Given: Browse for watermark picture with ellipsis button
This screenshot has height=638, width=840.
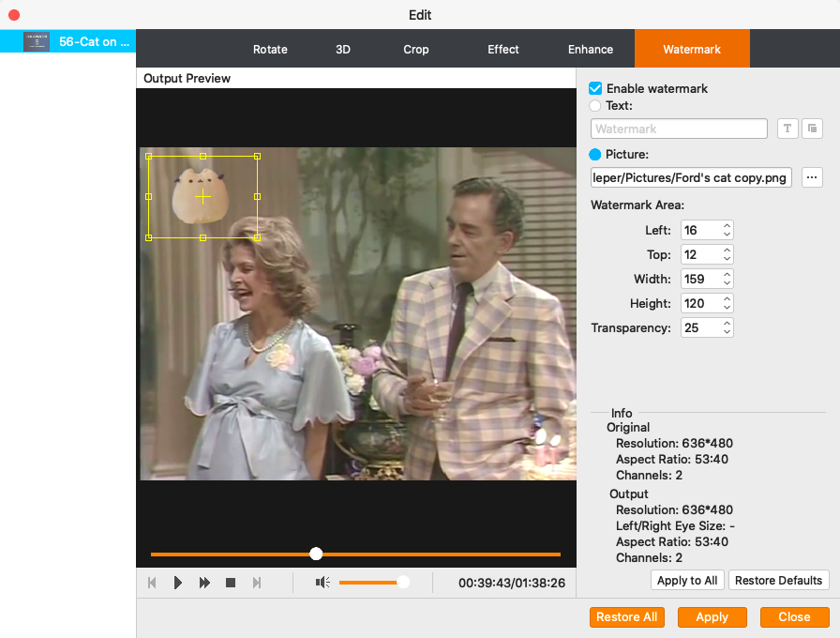Looking at the screenshot, I should (812, 177).
